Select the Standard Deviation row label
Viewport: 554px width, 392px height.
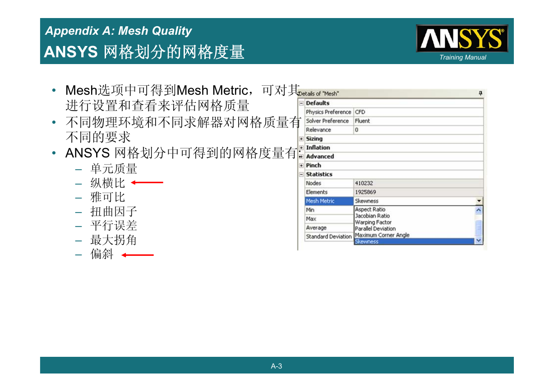click(328, 236)
